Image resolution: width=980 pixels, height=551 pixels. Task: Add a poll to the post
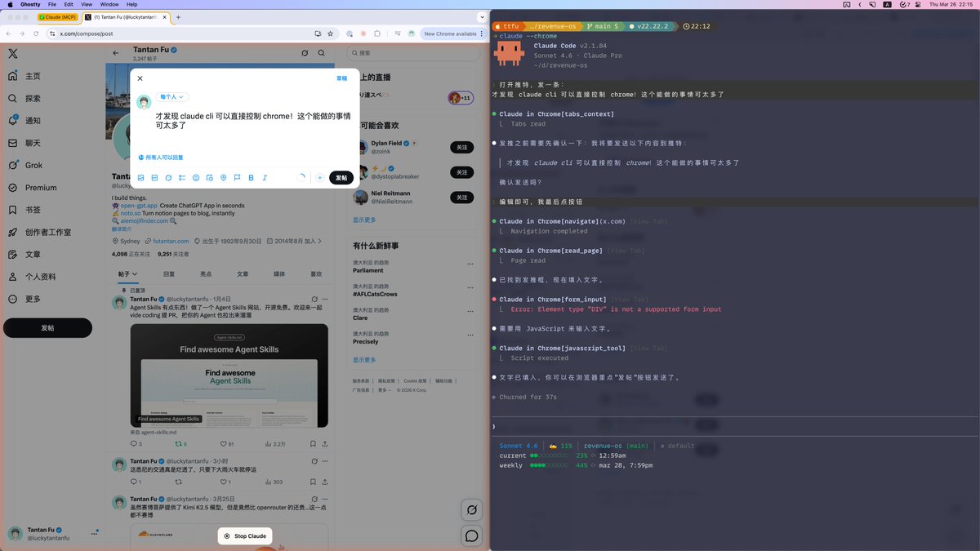pyautogui.click(x=182, y=178)
